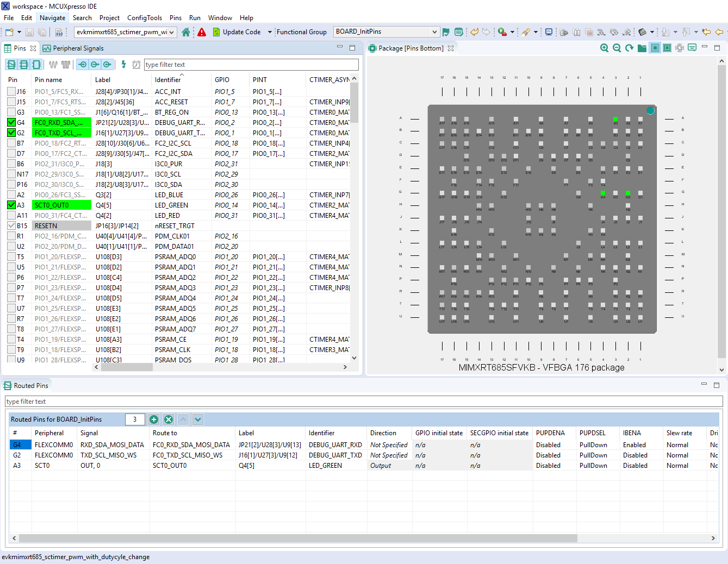Viewport: 728px width, 564px height.
Task: Uncheck the G4 pin checkbox
Action: pyautogui.click(x=11, y=123)
